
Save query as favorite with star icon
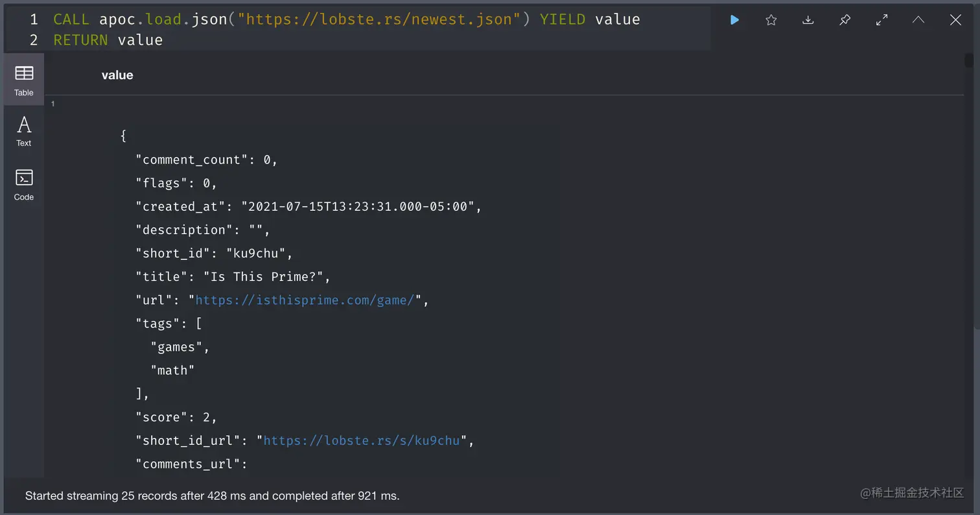coord(771,20)
